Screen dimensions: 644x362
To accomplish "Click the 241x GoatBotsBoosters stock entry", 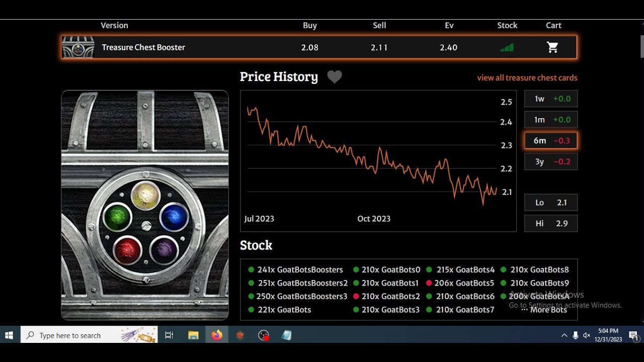I will point(296,269).
